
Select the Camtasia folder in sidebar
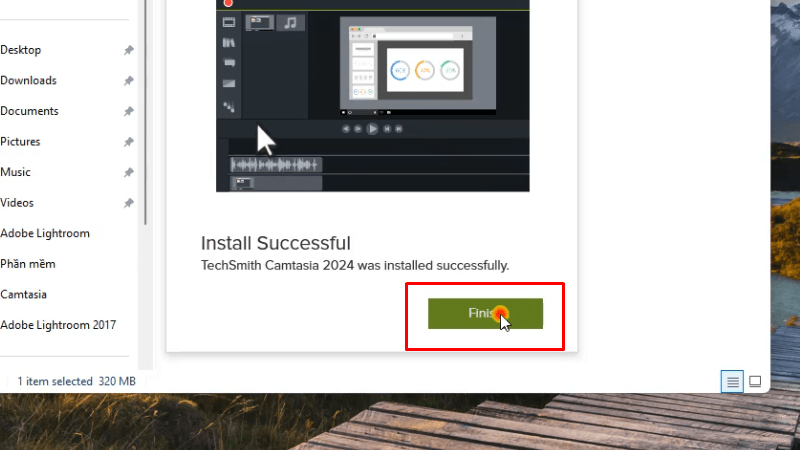[x=23, y=295]
